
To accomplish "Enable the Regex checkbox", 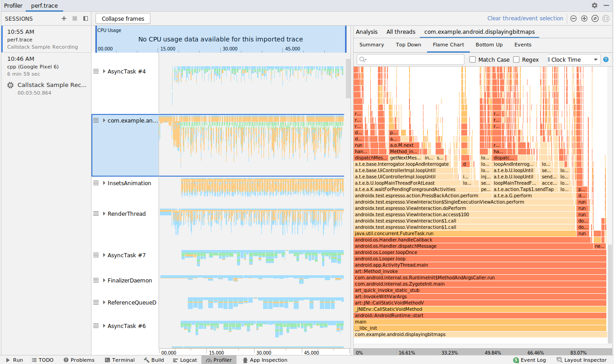I will pos(516,59).
